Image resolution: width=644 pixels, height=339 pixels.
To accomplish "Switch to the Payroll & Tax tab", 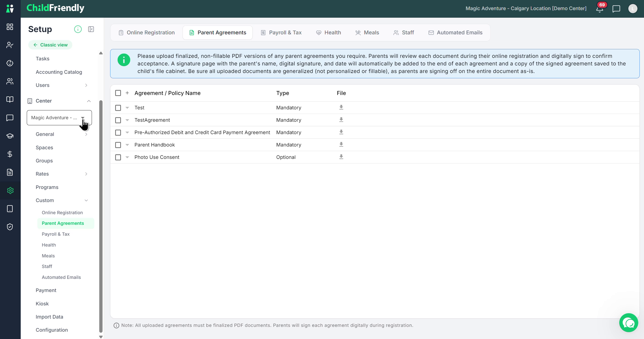I will click(x=281, y=33).
